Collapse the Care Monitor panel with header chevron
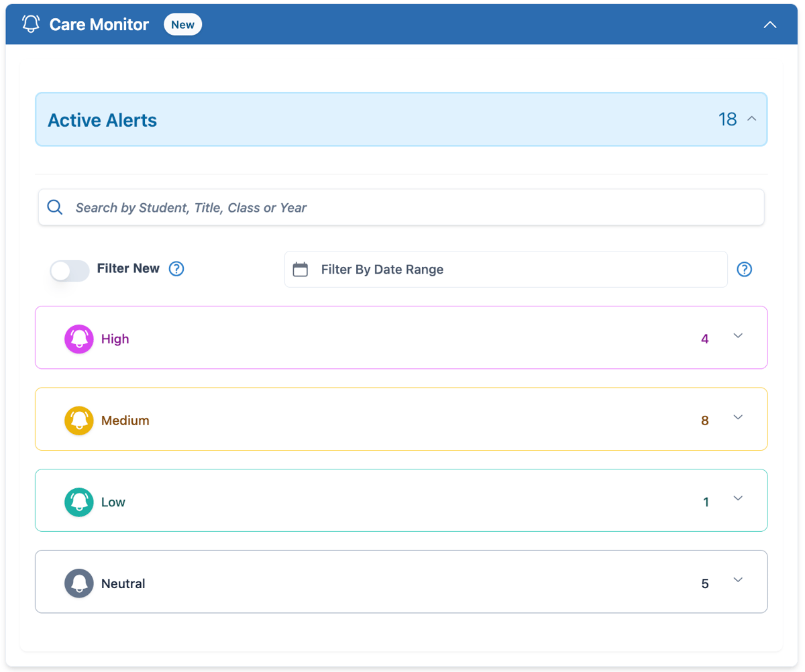Image resolution: width=805 pixels, height=672 pixels. click(769, 24)
